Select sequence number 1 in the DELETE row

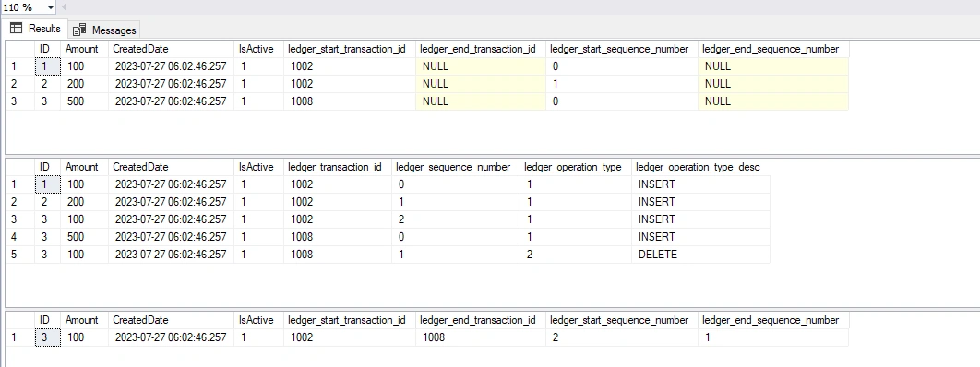[x=456, y=254]
